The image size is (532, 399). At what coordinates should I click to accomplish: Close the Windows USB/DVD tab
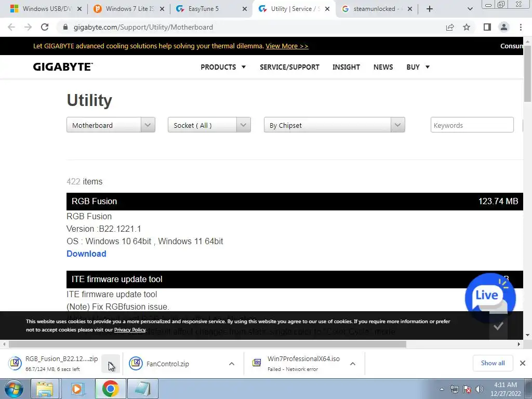(x=79, y=9)
